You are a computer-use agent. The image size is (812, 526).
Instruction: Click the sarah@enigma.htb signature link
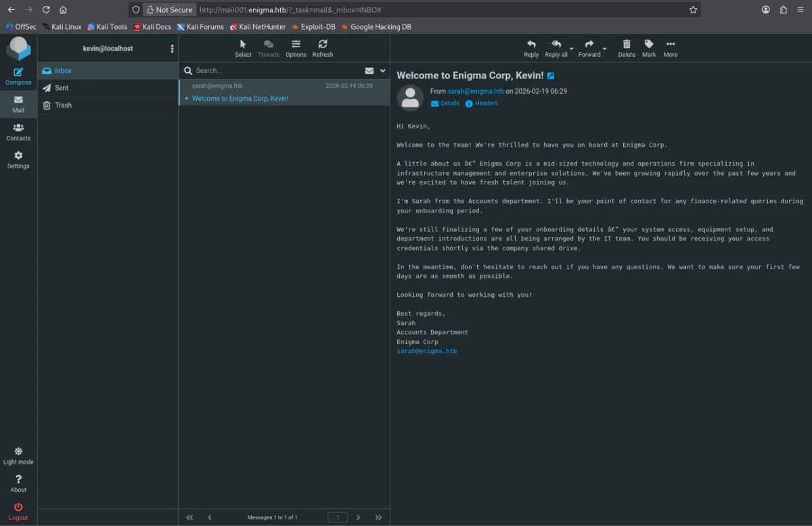coord(426,351)
